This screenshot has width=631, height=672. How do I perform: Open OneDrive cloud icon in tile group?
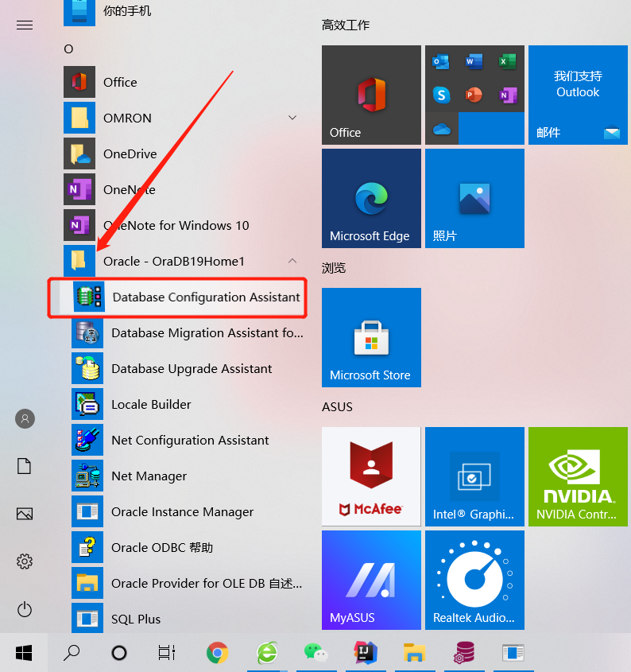[x=442, y=129]
